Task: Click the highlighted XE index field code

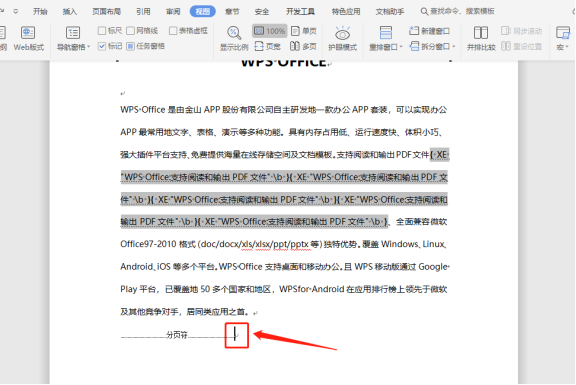Action: click(285, 188)
